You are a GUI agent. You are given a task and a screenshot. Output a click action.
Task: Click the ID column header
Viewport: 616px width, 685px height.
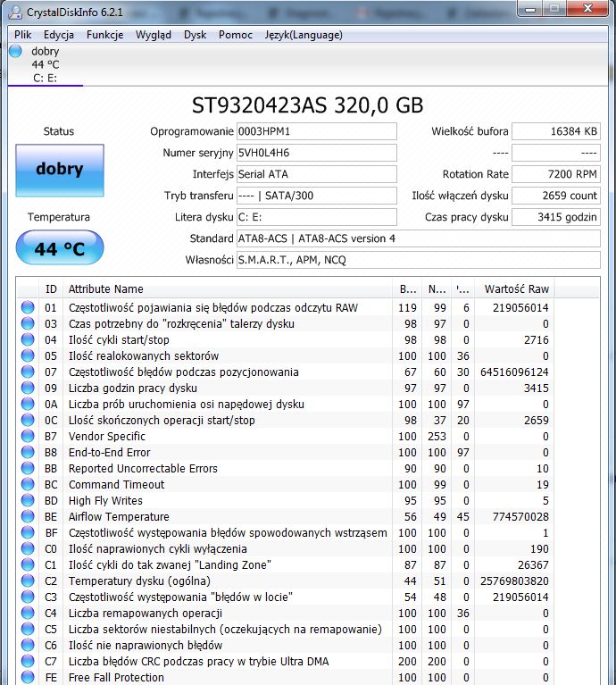coord(51,289)
